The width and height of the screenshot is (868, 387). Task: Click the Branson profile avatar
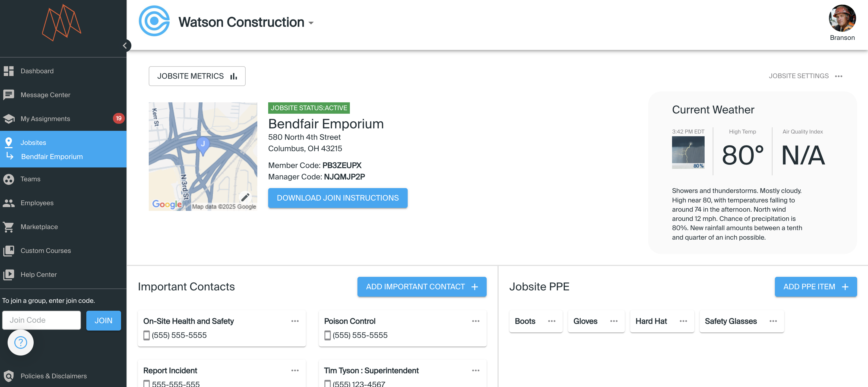[x=842, y=18]
